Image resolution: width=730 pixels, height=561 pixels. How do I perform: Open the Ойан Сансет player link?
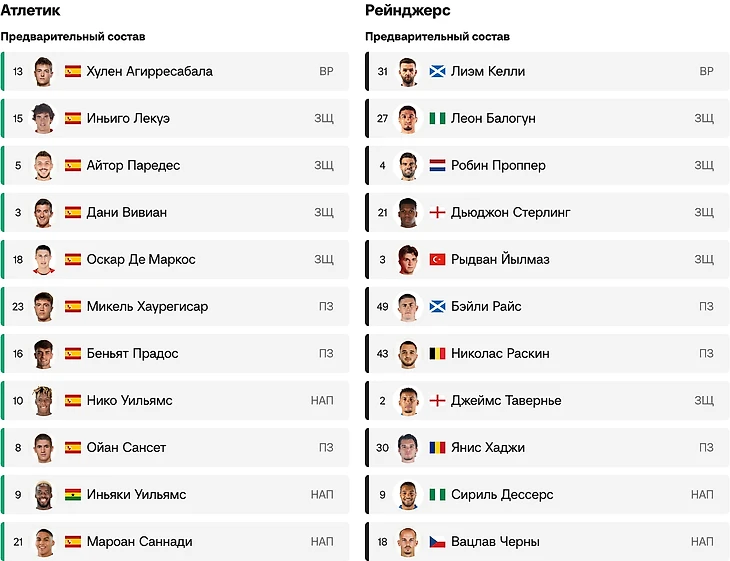126,447
